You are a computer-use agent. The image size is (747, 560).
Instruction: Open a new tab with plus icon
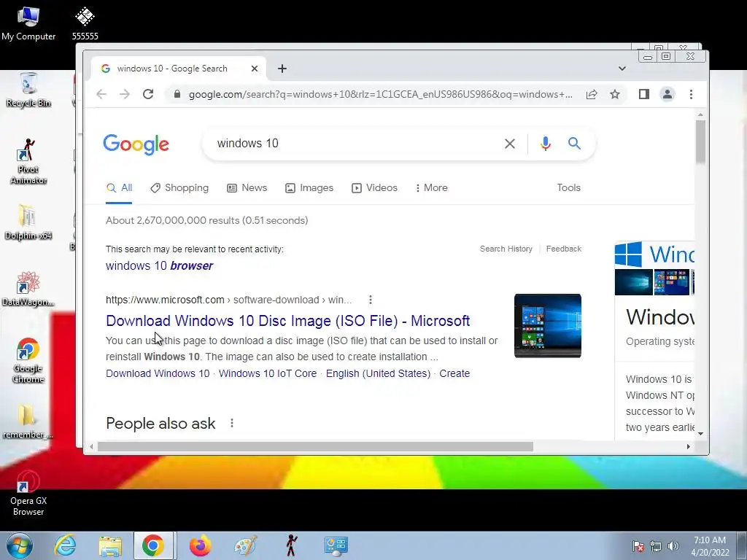pyautogui.click(x=282, y=69)
